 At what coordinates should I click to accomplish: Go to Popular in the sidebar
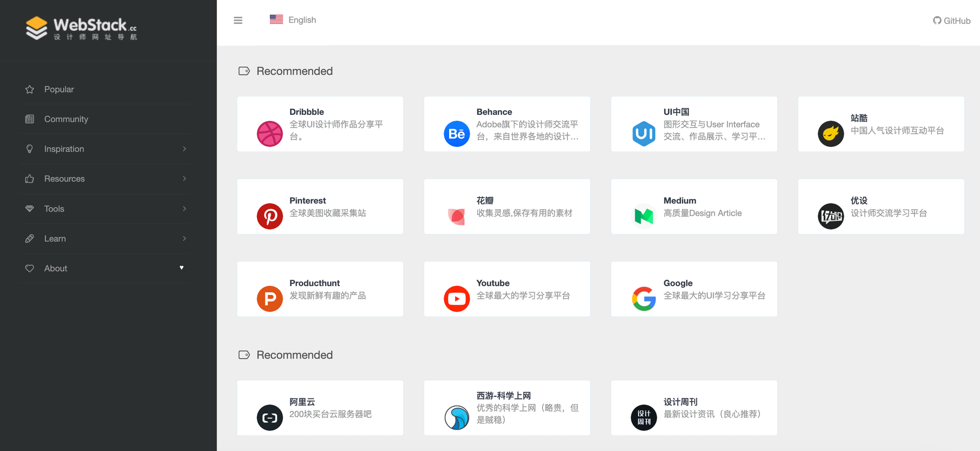click(x=59, y=89)
